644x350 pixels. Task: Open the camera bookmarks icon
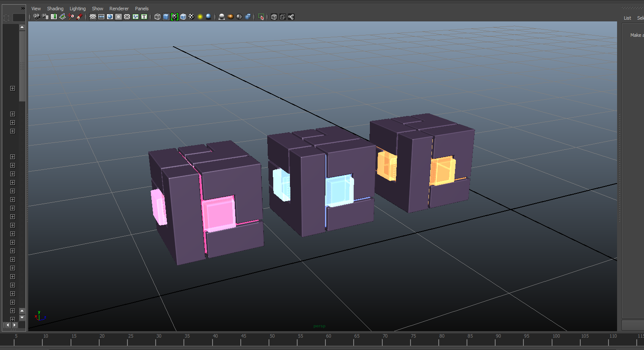pyautogui.click(x=54, y=17)
